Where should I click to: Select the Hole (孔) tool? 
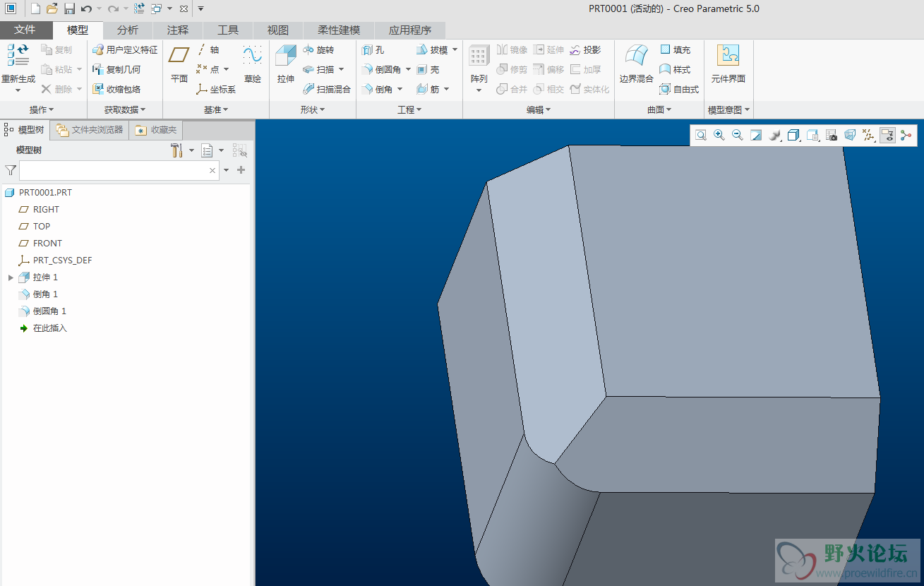pos(373,50)
